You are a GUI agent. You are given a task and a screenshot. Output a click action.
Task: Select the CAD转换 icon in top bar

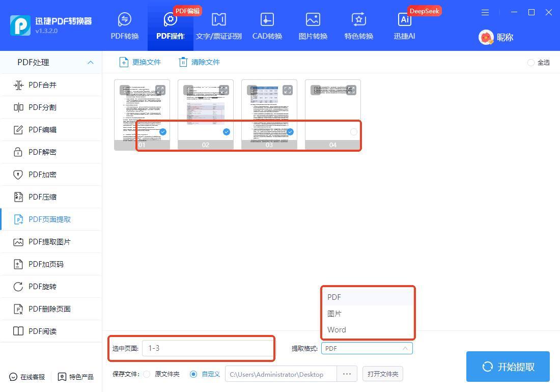tap(267, 20)
